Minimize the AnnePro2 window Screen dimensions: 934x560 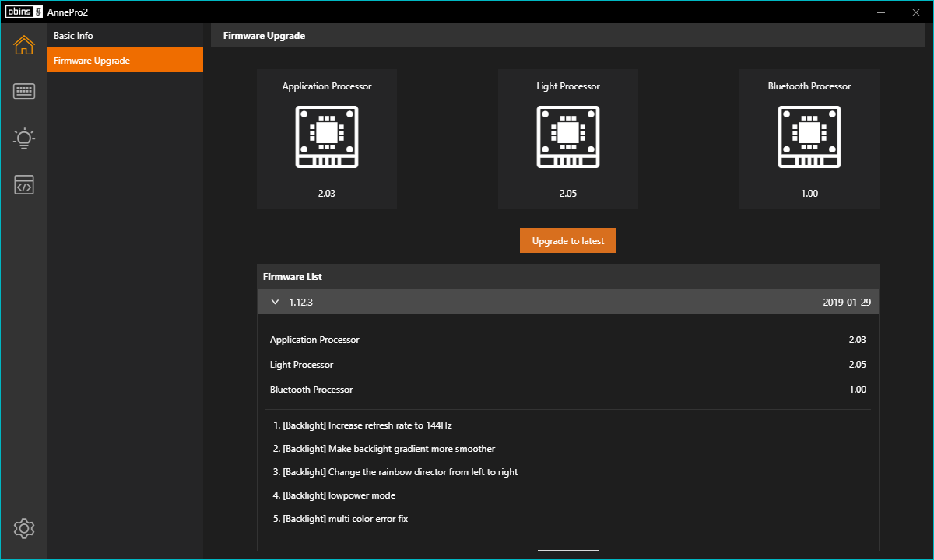click(882, 12)
